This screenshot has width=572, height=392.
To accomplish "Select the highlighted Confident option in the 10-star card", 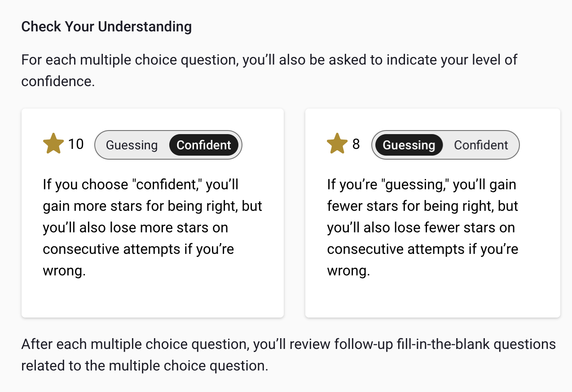I will [204, 145].
